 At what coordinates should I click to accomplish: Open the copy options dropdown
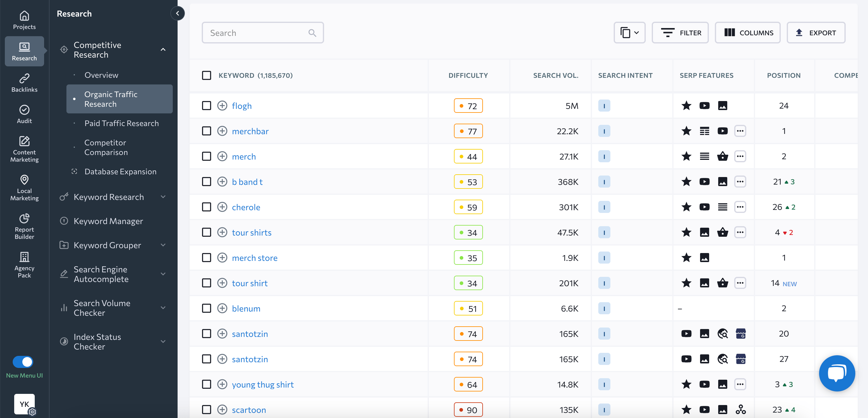(x=629, y=32)
